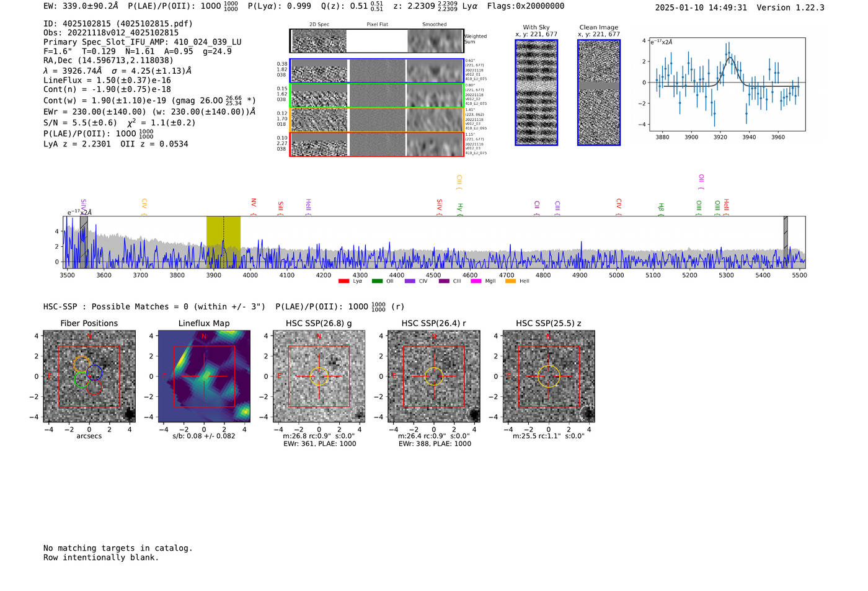Click the ID: 4025102815 line
Viewport: 868px width, 591px height.
tap(118, 24)
